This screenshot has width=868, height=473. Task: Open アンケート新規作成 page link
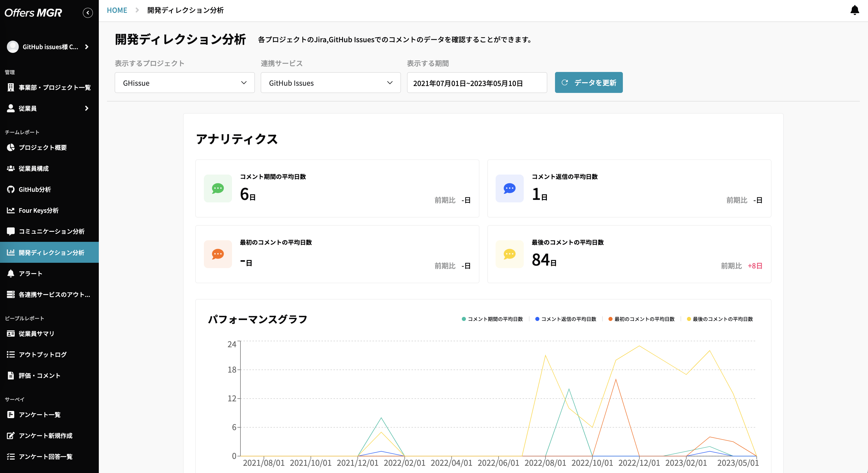(49, 435)
